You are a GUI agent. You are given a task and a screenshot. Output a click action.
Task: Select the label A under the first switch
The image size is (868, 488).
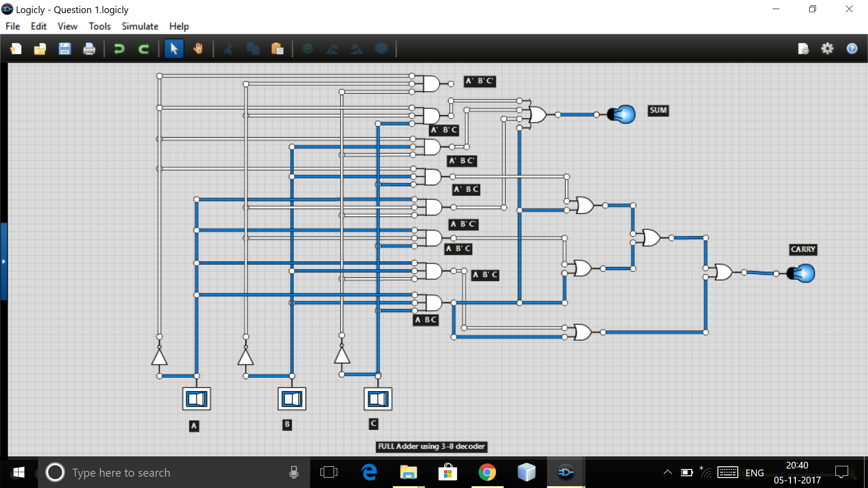pyautogui.click(x=194, y=426)
